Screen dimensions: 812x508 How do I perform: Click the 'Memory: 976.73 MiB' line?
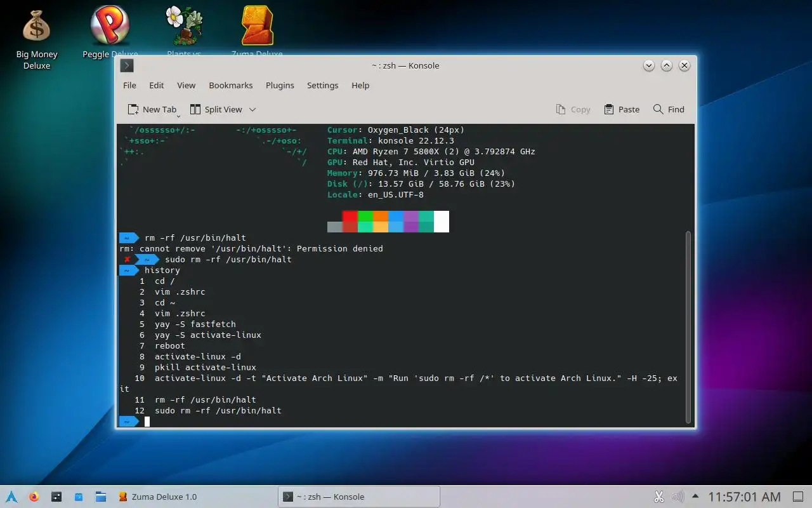[x=416, y=173]
